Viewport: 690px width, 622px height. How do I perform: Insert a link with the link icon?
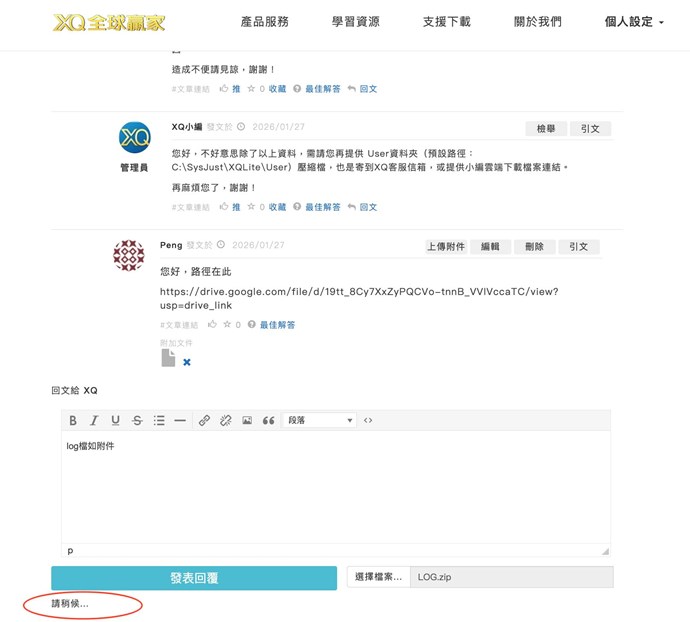click(x=204, y=420)
